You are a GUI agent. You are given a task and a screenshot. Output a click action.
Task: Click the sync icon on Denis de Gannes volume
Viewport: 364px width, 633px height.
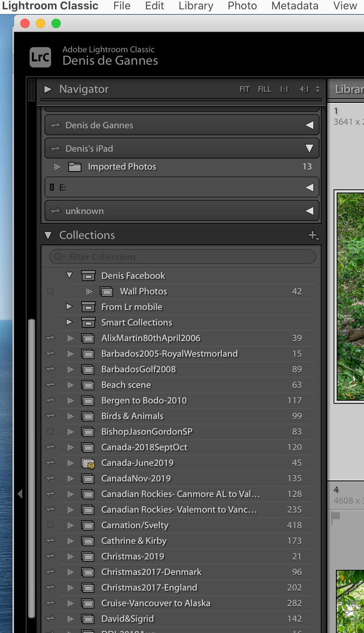click(x=56, y=125)
